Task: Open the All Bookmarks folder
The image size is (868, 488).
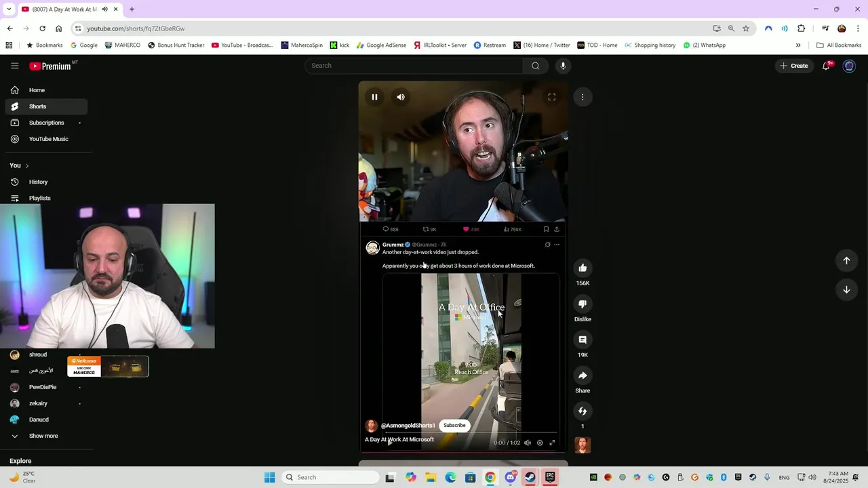Action: (839, 45)
